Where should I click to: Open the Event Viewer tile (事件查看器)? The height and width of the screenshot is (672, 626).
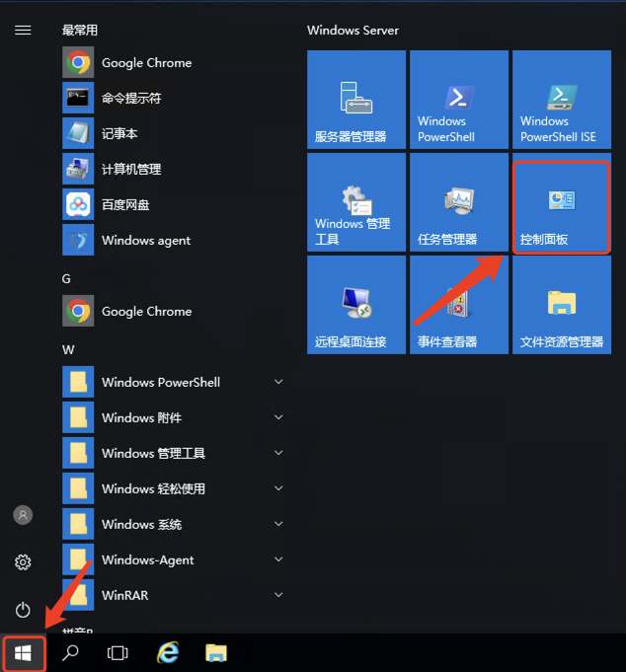pyautogui.click(x=459, y=305)
